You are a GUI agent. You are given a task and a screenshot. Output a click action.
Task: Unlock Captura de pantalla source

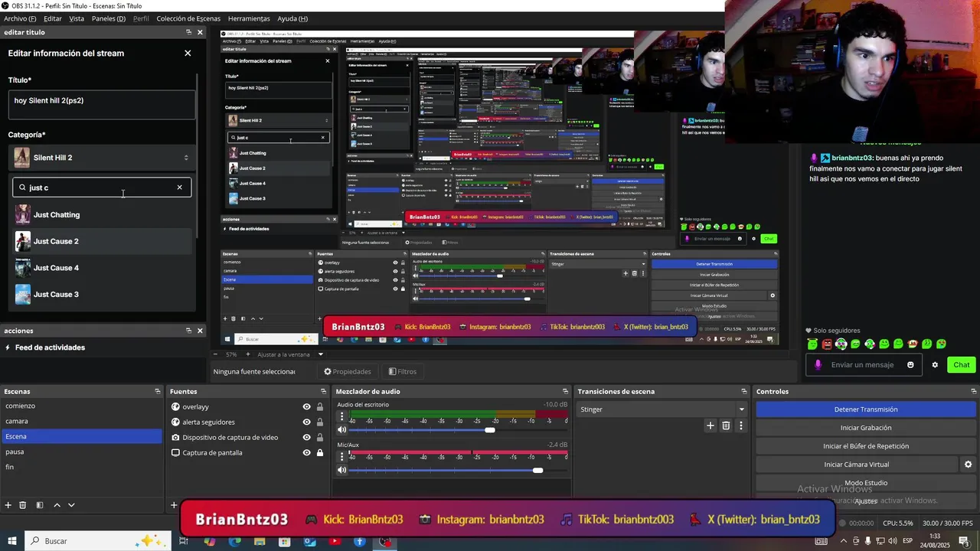click(320, 453)
